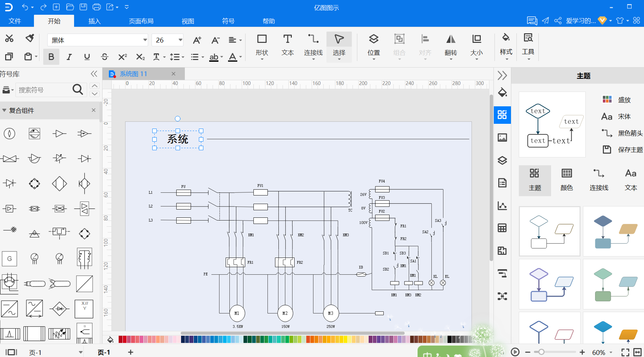The image size is (644, 357).
Task: Switch to the 视图 tab
Action: tap(188, 21)
